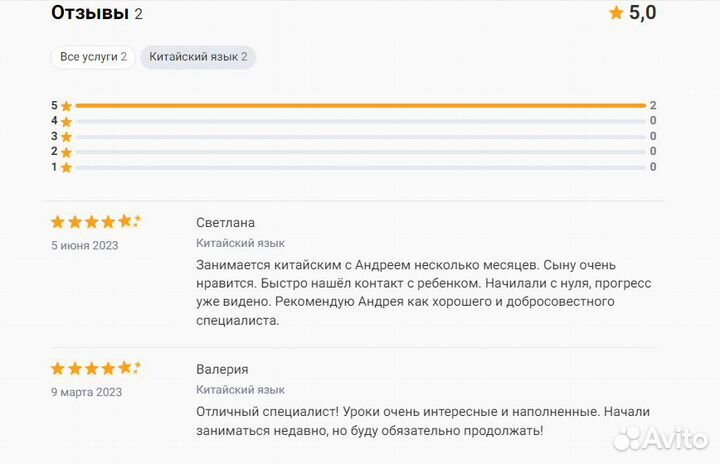Click the 3-star rating bar row
This screenshot has height=464, width=720.
(x=354, y=136)
